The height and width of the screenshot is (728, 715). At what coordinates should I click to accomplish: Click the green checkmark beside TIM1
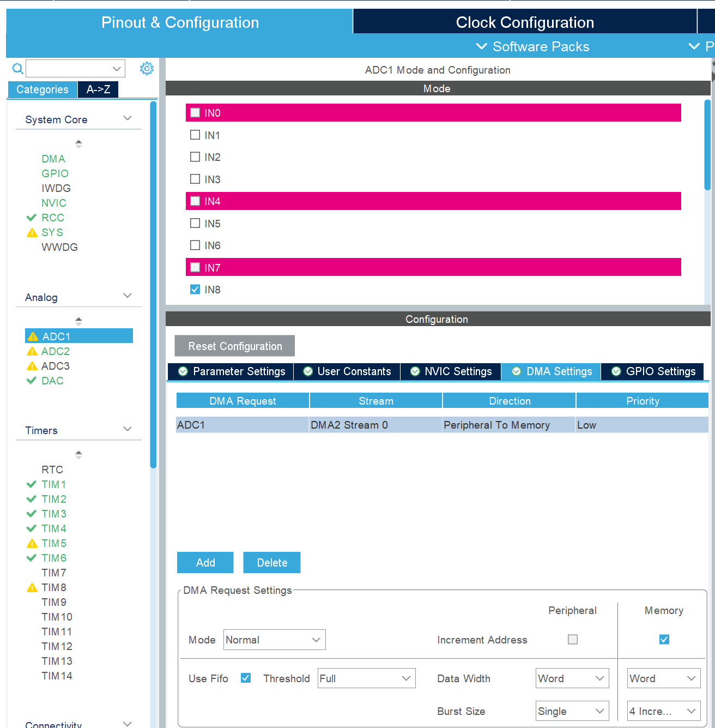coord(31,484)
